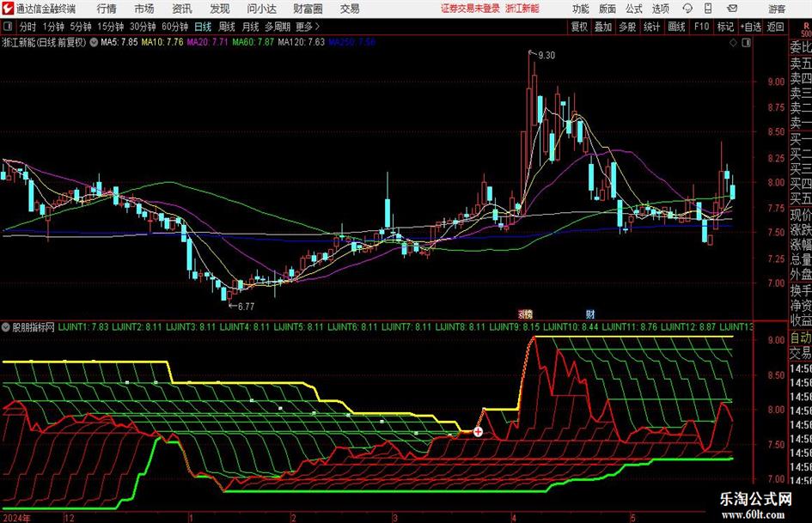Switch to 1分钟 period tab

click(x=53, y=27)
